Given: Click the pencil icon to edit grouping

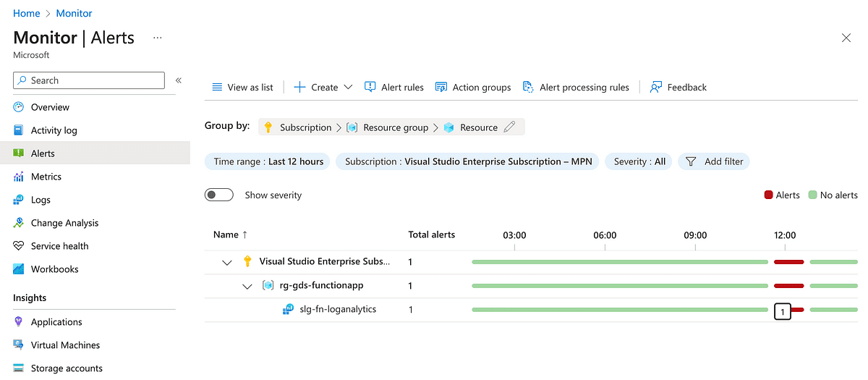Looking at the screenshot, I should (509, 127).
